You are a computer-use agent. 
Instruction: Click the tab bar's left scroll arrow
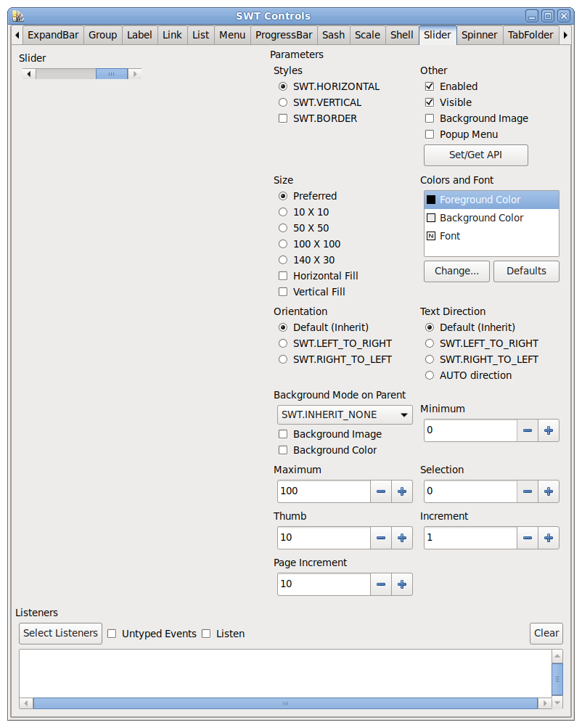pos(17,36)
